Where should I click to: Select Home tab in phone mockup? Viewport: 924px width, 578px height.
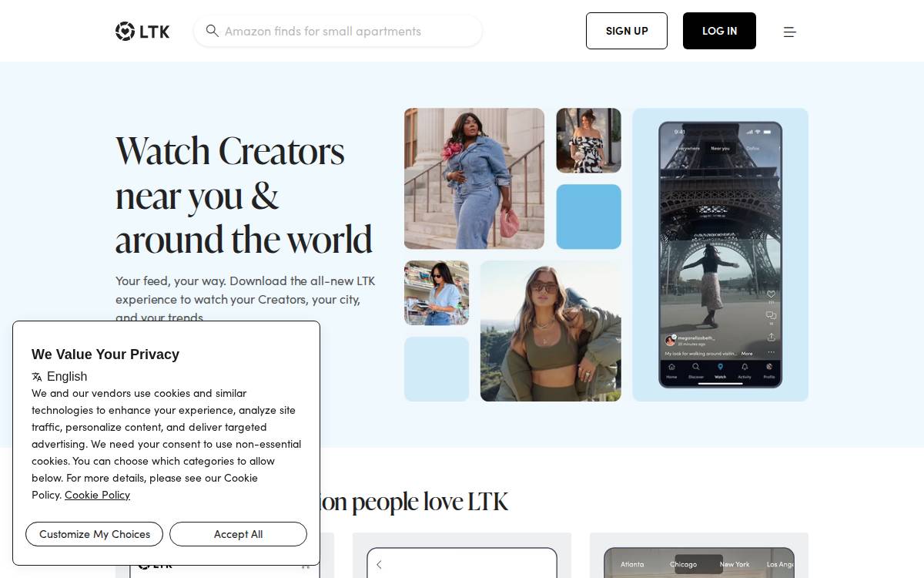(x=671, y=371)
